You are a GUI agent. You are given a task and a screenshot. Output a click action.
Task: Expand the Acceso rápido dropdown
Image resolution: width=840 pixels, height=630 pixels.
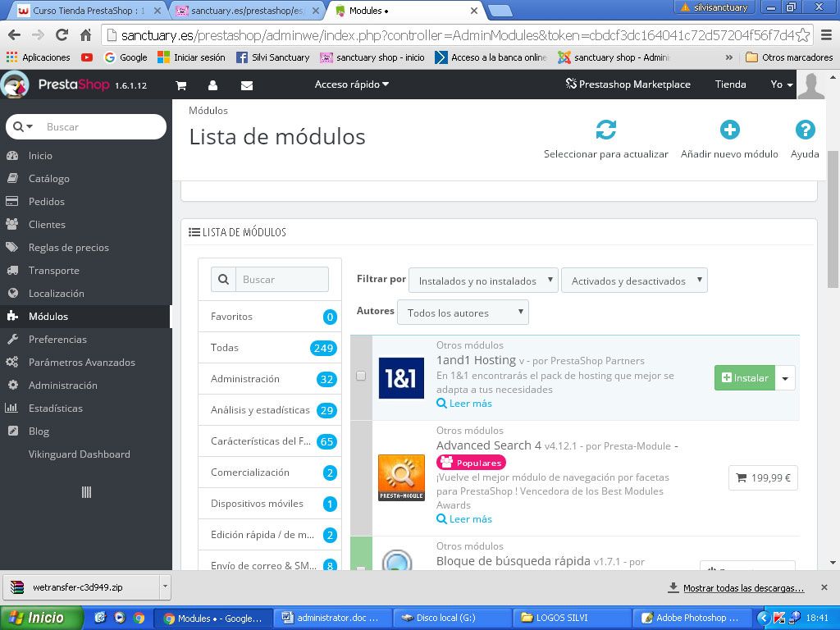(x=351, y=84)
